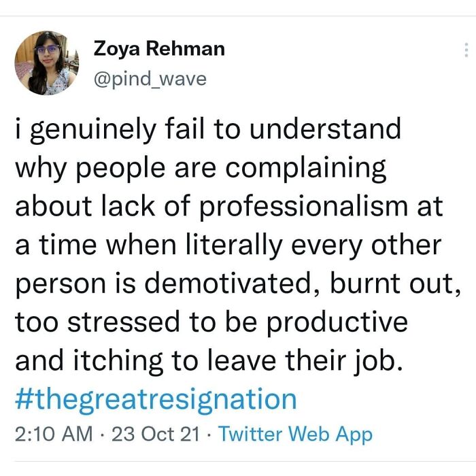Click Zoya Rehman's profile picture
Image resolution: width=476 pixels, height=476 pixels.
(x=46, y=63)
